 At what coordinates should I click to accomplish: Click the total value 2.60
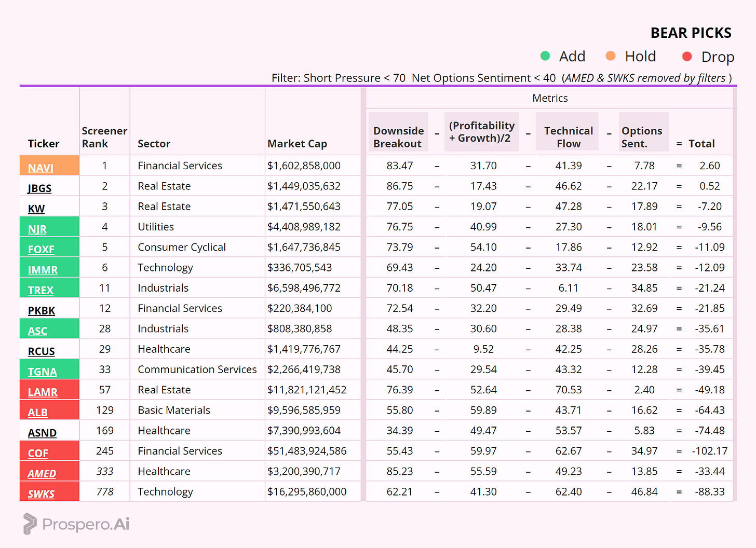pos(709,166)
